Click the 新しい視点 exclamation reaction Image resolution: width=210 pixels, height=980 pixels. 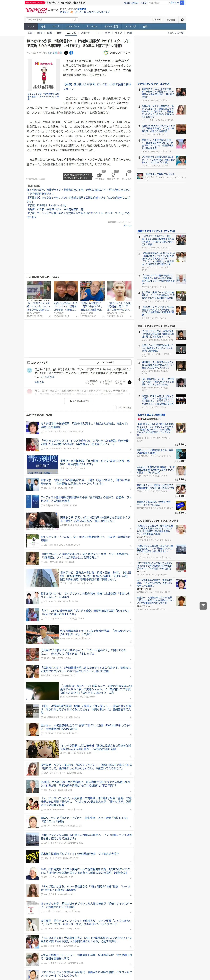coord(127,176)
